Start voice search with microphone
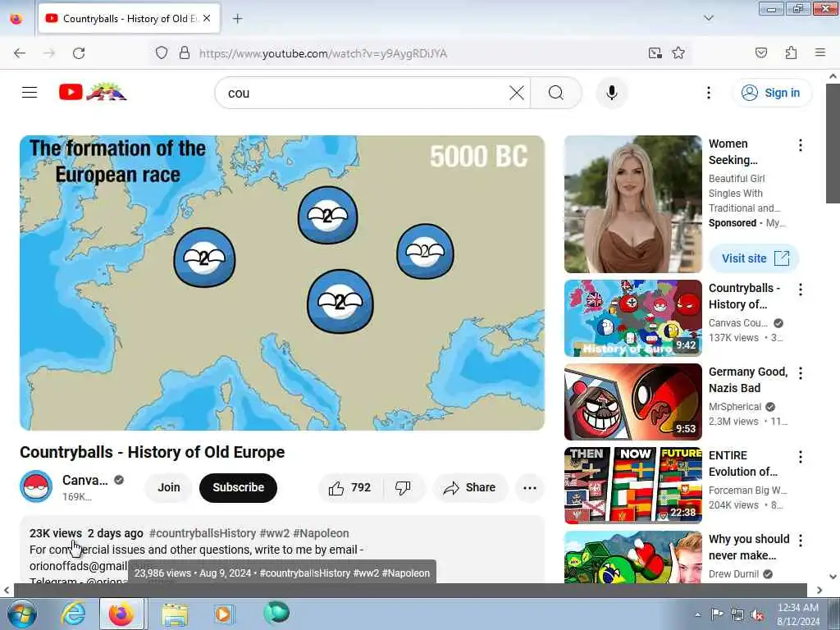The width and height of the screenshot is (840, 630). [x=611, y=93]
